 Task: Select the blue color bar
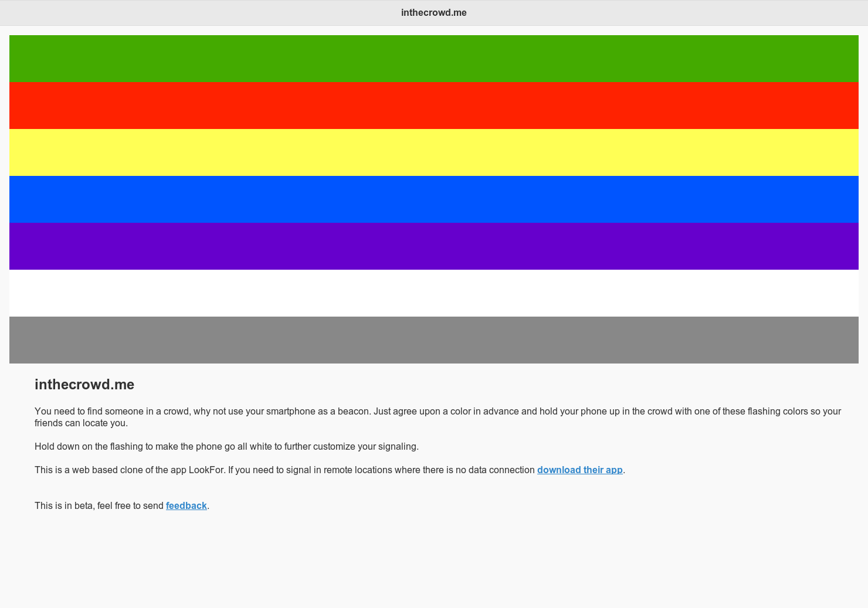(x=434, y=199)
